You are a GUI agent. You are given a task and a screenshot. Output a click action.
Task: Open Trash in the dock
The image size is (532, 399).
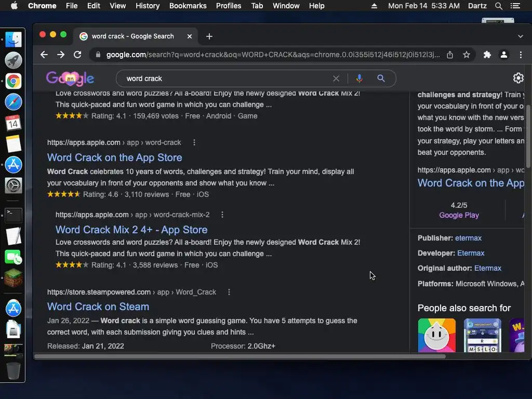[x=13, y=370]
